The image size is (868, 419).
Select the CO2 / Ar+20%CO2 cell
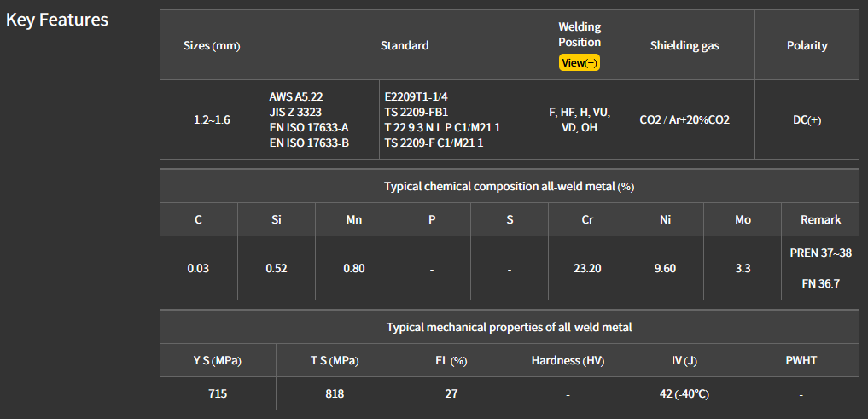[684, 120]
